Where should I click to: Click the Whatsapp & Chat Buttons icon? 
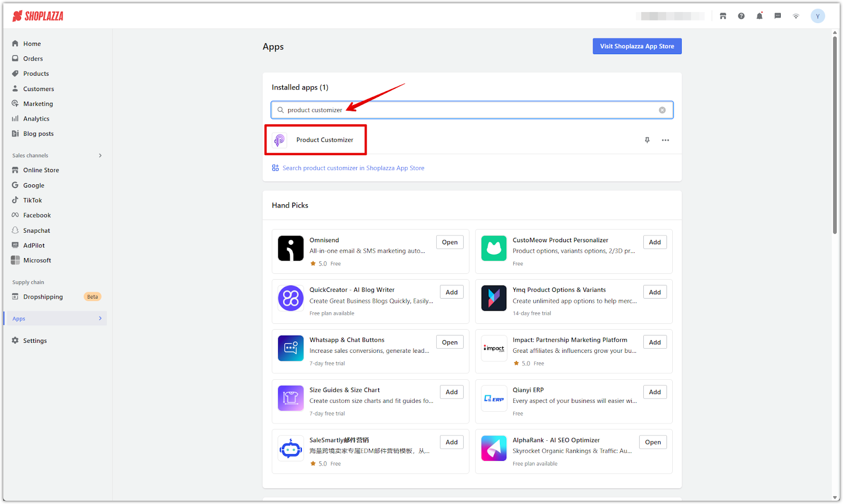point(291,349)
